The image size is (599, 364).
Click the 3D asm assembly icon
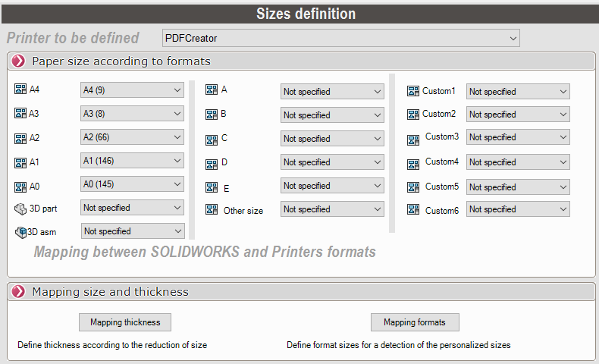pyautogui.click(x=20, y=232)
